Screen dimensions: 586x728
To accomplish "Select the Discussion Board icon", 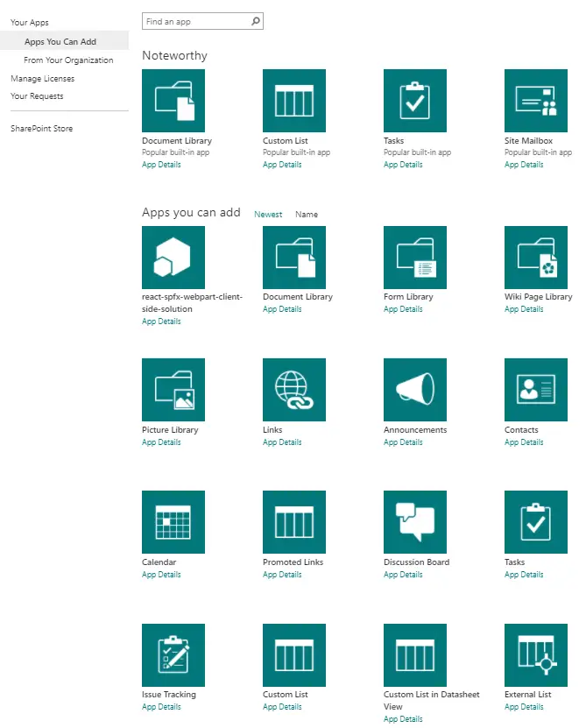I will (x=414, y=522).
